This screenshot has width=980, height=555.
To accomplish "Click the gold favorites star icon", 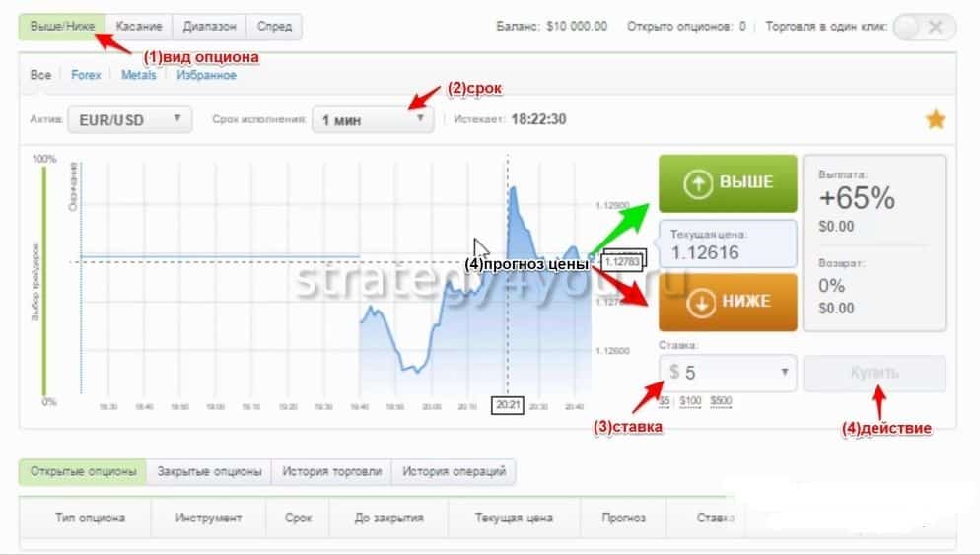I will pos(935,118).
